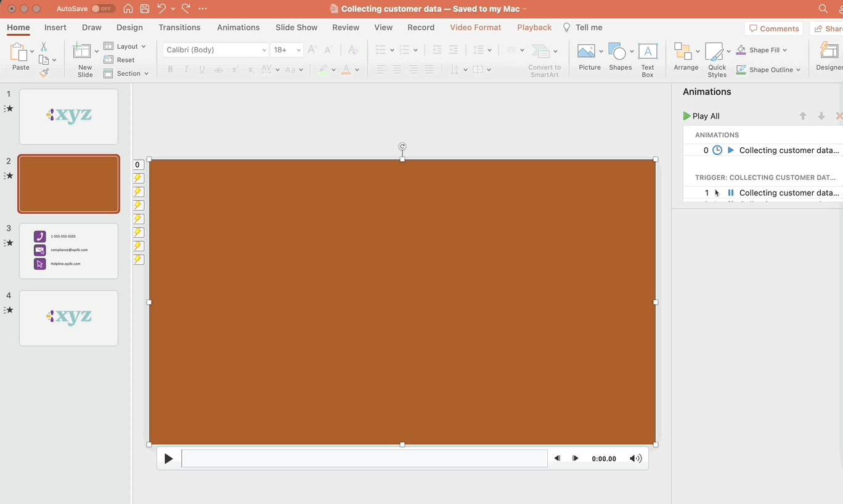Switch to the Draw tab
Viewport: 843px width, 504px height.
(x=91, y=27)
